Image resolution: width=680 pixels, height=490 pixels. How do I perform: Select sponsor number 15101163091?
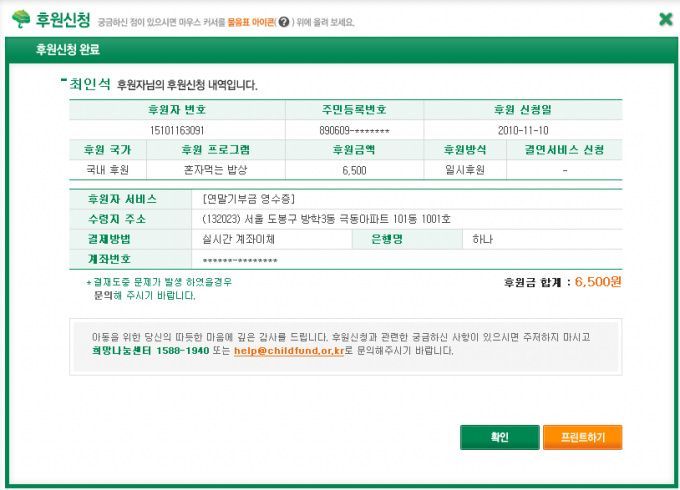pos(177,131)
